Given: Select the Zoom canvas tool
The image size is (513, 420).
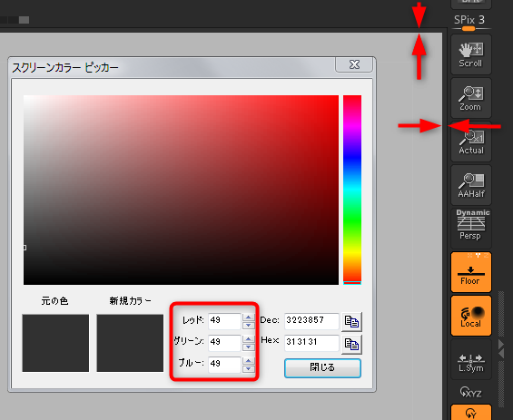Looking at the screenshot, I should pyautogui.click(x=471, y=98).
